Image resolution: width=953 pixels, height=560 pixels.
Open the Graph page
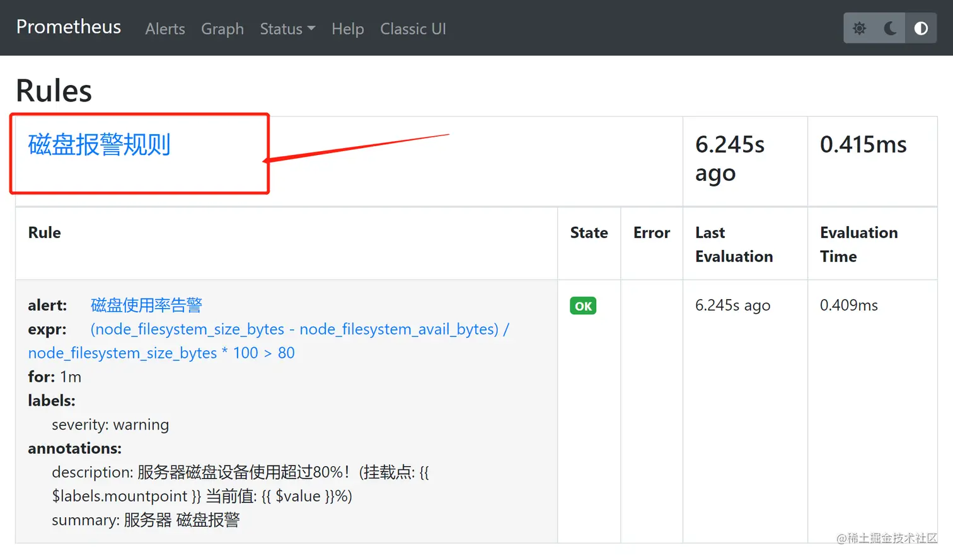point(222,29)
